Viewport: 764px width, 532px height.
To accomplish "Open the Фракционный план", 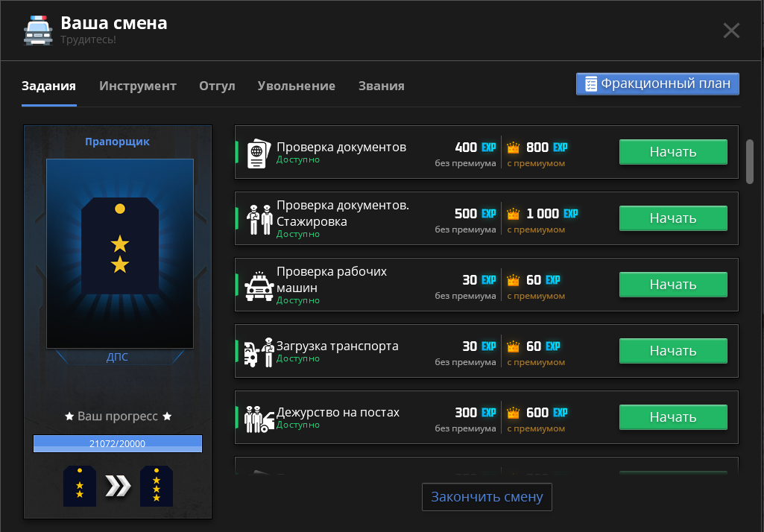I will (657, 83).
